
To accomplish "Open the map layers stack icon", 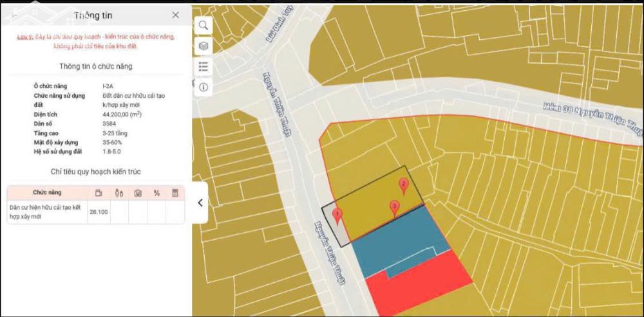I will coord(204,46).
